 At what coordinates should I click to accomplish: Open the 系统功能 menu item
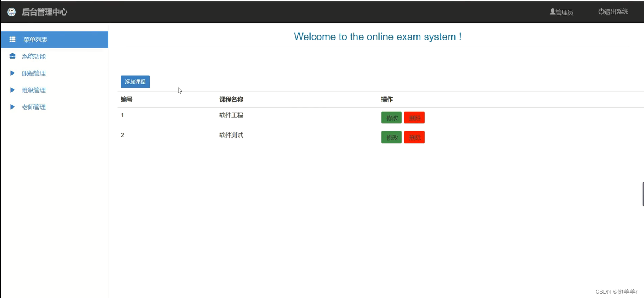click(34, 56)
